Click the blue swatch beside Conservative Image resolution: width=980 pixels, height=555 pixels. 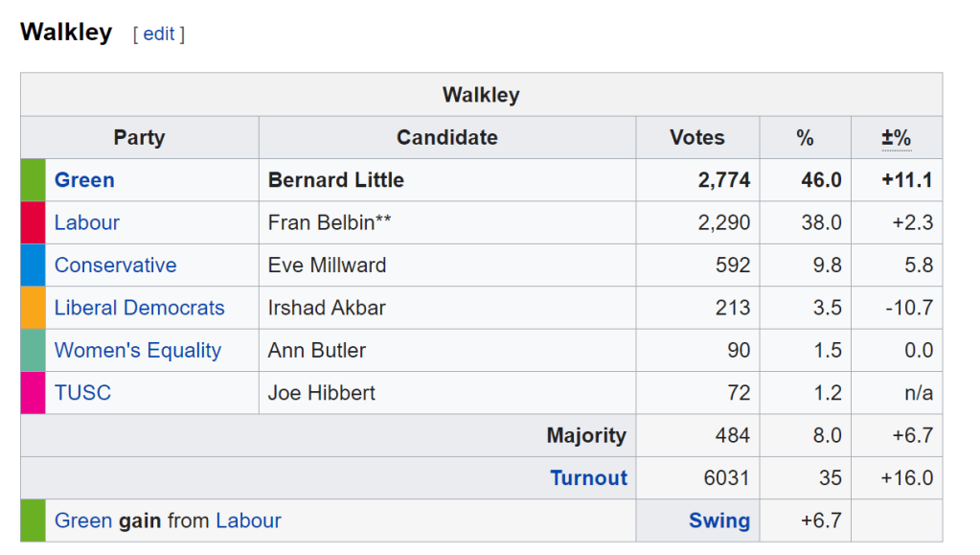click(33, 266)
